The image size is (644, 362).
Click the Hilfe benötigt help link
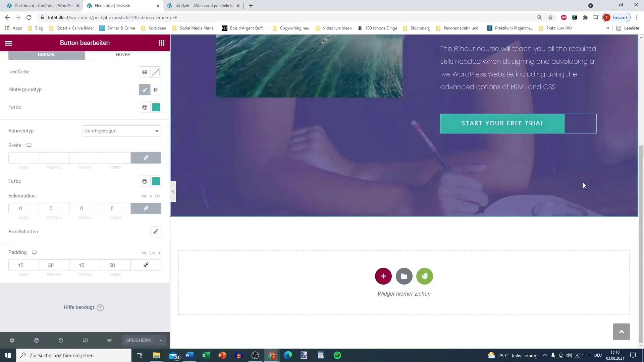pyautogui.click(x=84, y=307)
